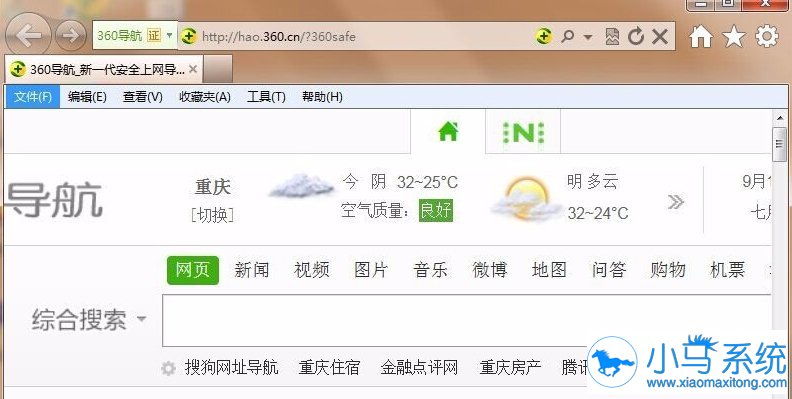The width and height of the screenshot is (792, 399).
Task: Open a new blank tab
Action: (x=218, y=69)
